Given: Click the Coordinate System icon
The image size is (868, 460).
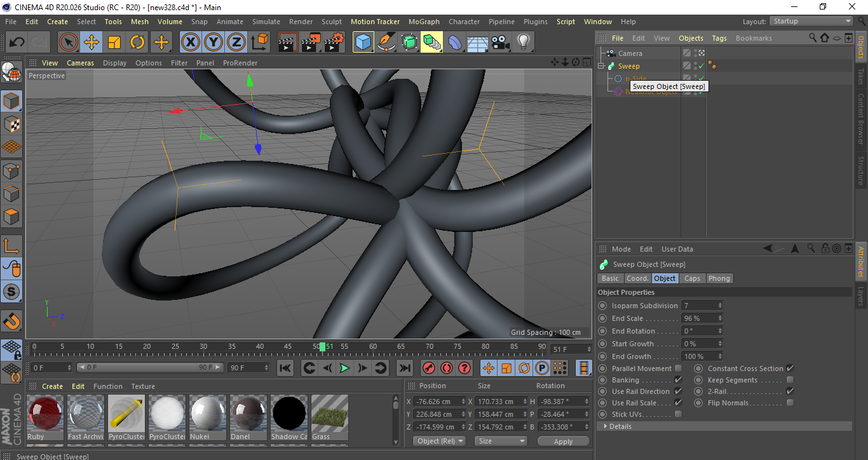Looking at the screenshot, I should (259, 43).
